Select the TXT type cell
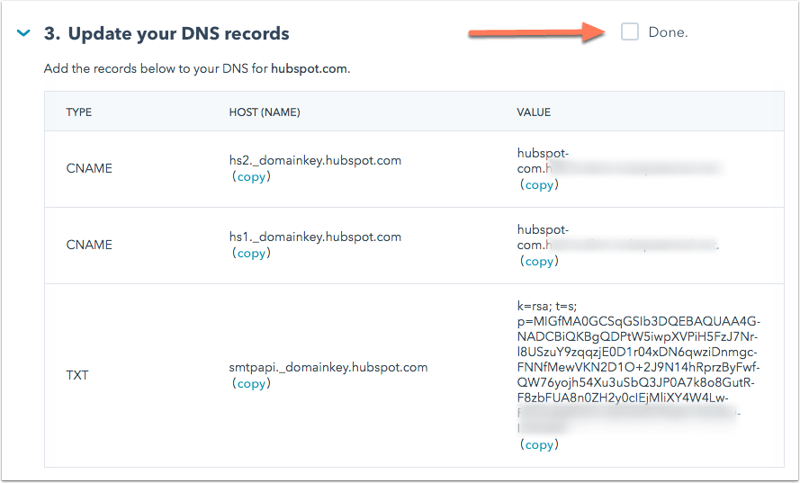This screenshot has height=483, width=800. [77, 375]
